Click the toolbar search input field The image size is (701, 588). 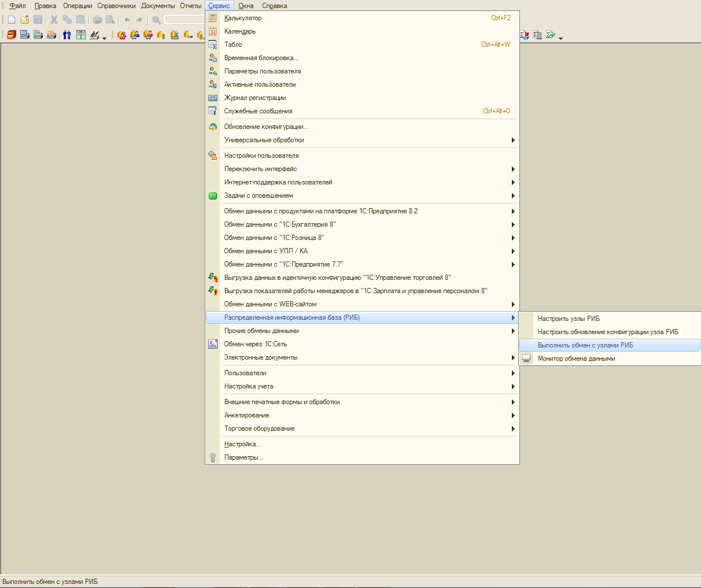(184, 20)
